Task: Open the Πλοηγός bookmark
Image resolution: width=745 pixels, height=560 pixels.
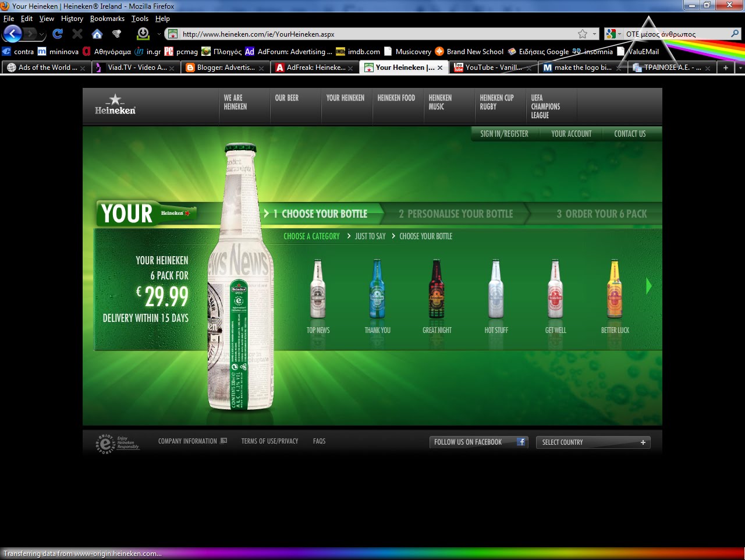Action: tap(221, 51)
